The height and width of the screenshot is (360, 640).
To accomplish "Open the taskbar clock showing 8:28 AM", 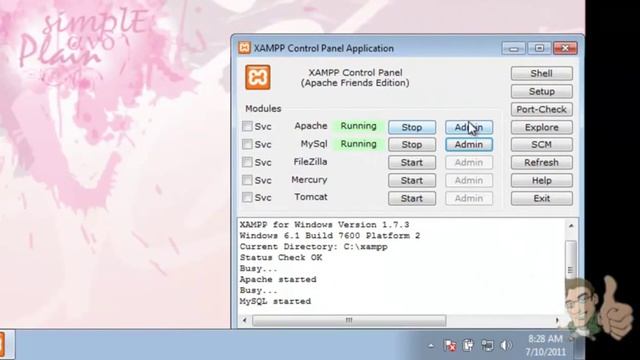I will (x=546, y=345).
